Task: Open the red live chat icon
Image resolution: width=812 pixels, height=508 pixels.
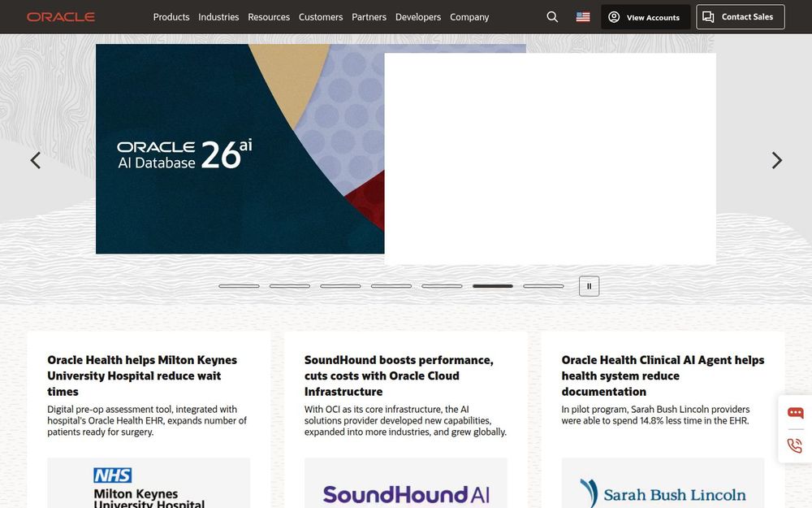Action: tap(796, 413)
